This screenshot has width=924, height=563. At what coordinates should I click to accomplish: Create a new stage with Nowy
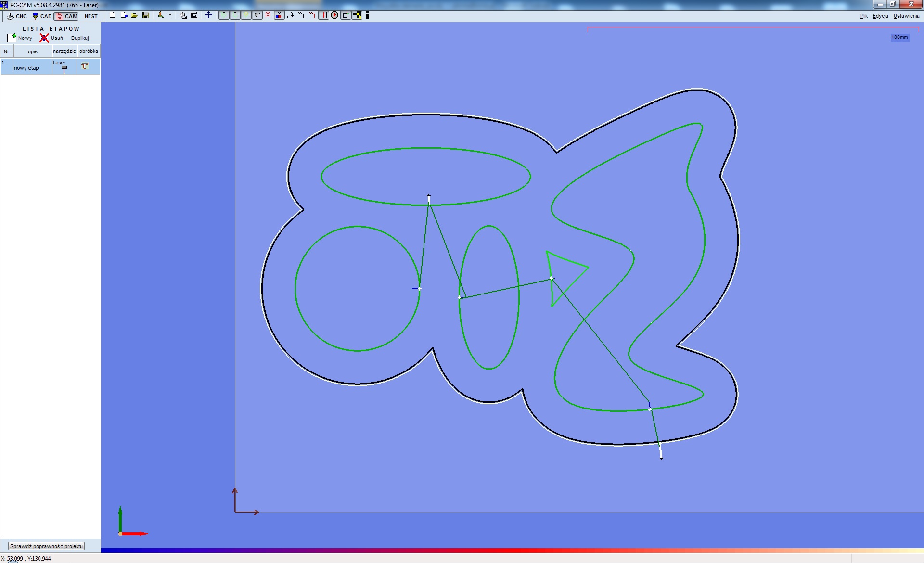tap(20, 38)
